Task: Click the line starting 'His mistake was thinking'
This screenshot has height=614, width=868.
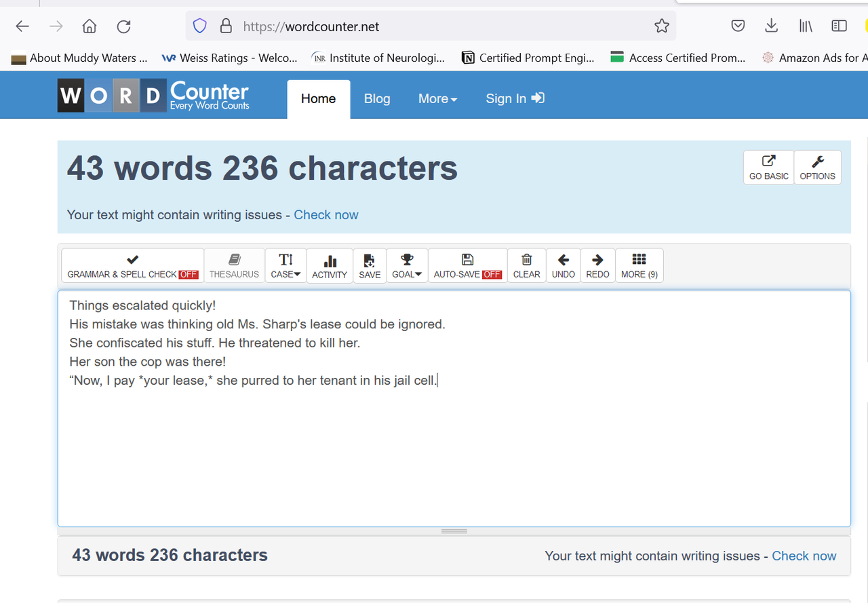Action: (x=257, y=324)
